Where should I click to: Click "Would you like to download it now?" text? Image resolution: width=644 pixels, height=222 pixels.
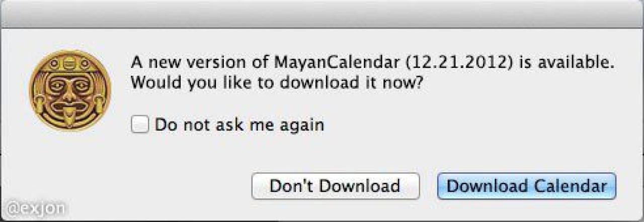click(276, 82)
